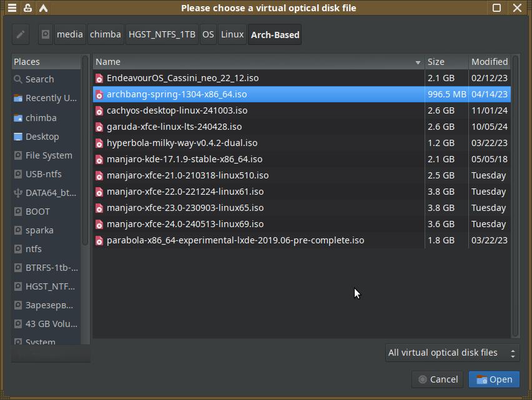Click the EndeavourOS iso file icon
Screen dimensions: 532x400
[x=99, y=78]
